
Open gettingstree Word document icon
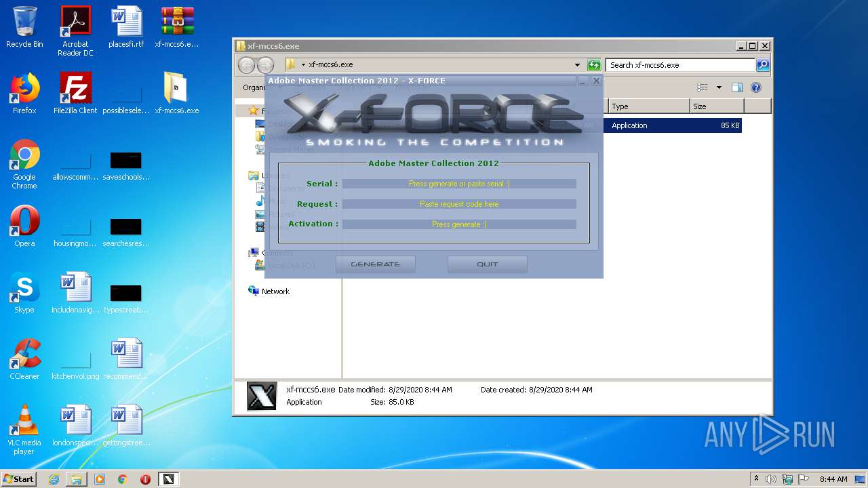[x=126, y=426]
